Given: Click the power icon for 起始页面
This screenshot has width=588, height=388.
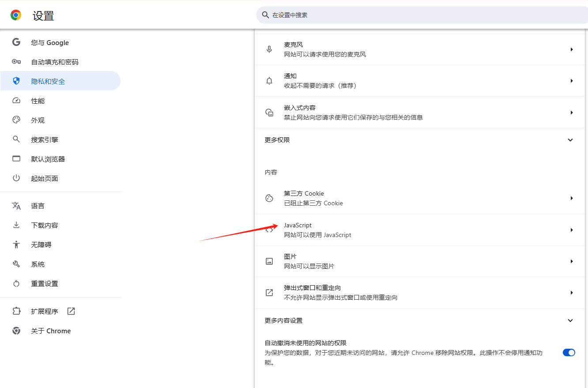Looking at the screenshot, I should (16, 178).
